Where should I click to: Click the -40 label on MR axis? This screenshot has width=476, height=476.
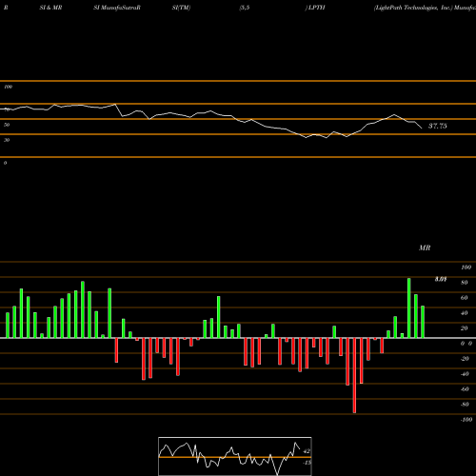(x=465, y=374)
